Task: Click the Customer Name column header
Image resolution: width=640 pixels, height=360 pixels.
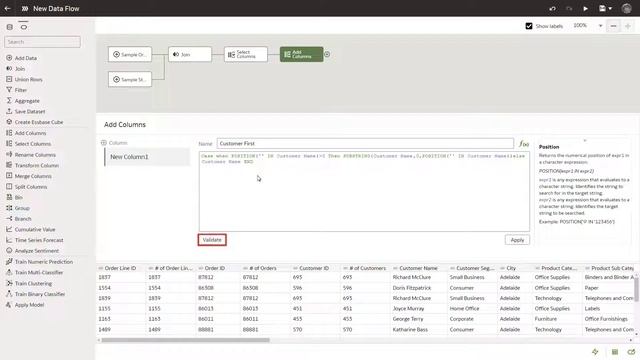Action: [418, 268]
